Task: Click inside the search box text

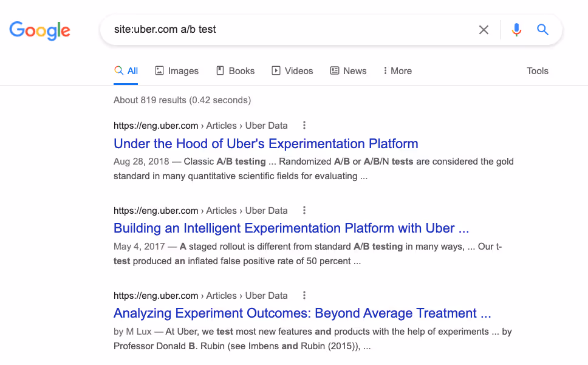Action: (165, 29)
